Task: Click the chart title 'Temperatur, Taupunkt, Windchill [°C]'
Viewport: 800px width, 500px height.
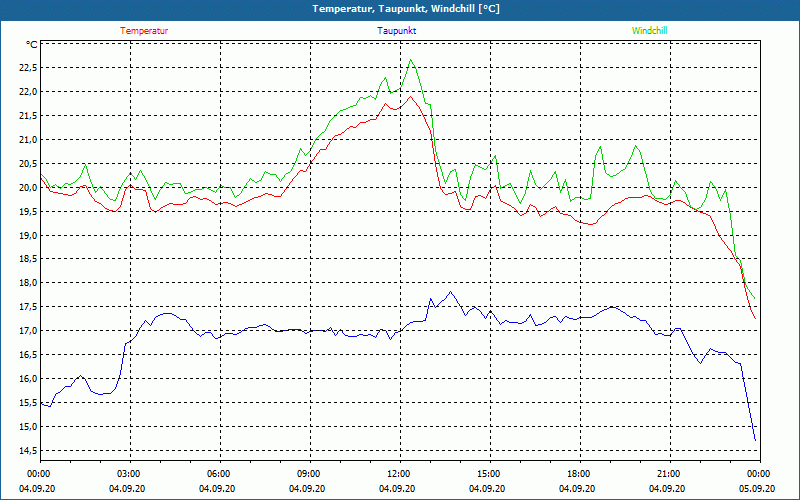Action: coord(406,9)
